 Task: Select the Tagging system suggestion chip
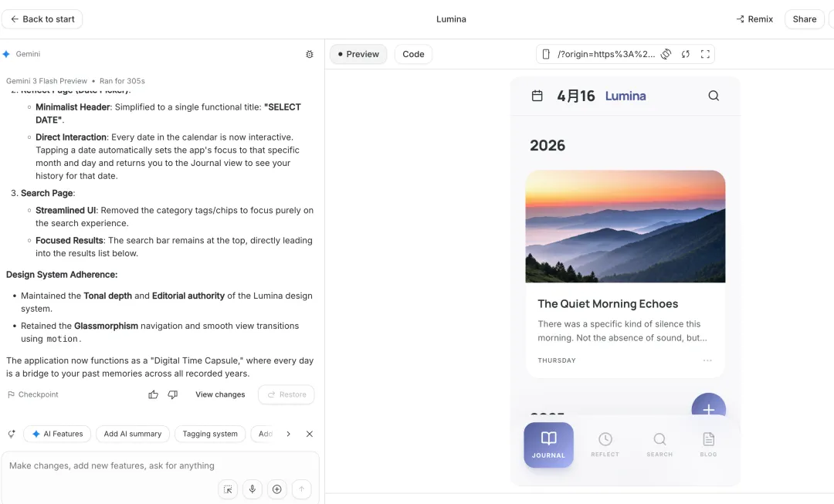[x=210, y=434]
